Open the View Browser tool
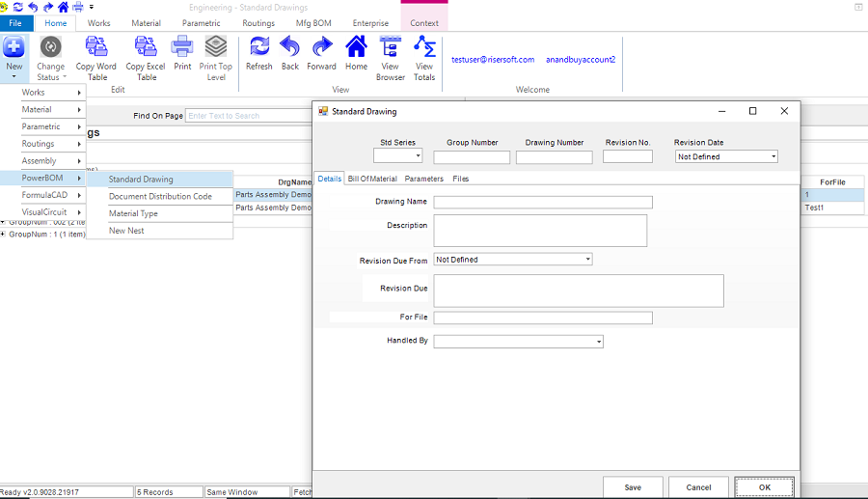868x499 pixels. (391, 48)
